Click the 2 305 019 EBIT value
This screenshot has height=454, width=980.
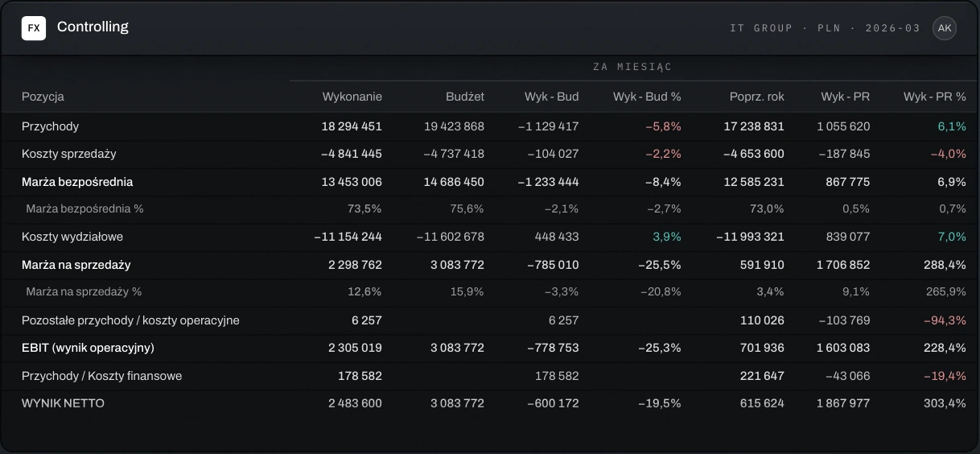pos(355,348)
